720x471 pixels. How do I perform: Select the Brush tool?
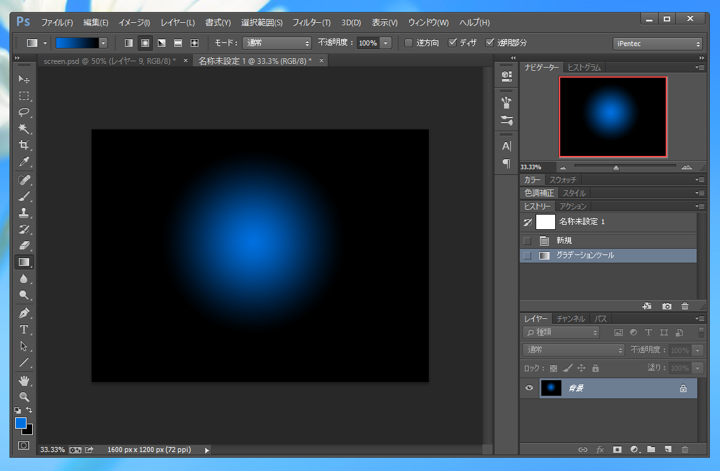point(24,196)
